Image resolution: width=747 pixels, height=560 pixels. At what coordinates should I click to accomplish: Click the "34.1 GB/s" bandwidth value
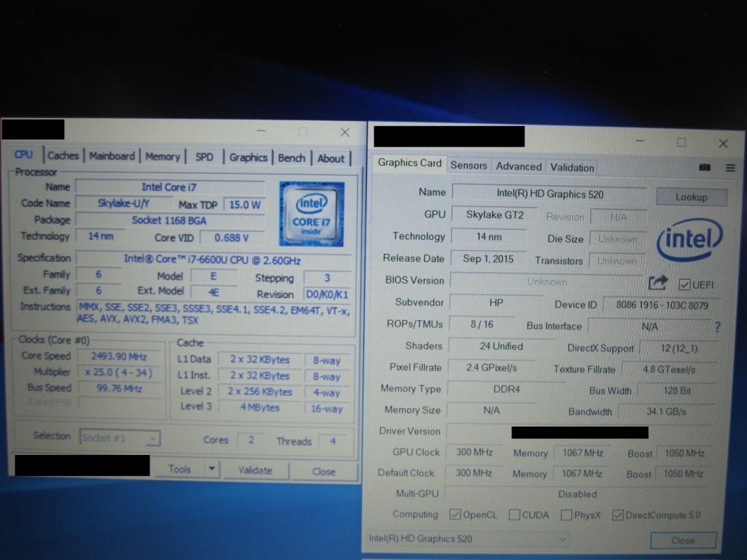pyautogui.click(x=666, y=411)
